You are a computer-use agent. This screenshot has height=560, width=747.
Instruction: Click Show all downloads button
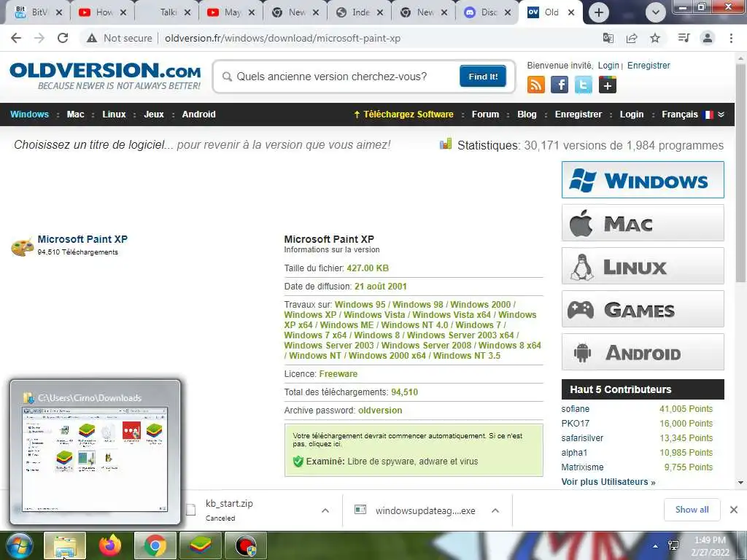692,510
